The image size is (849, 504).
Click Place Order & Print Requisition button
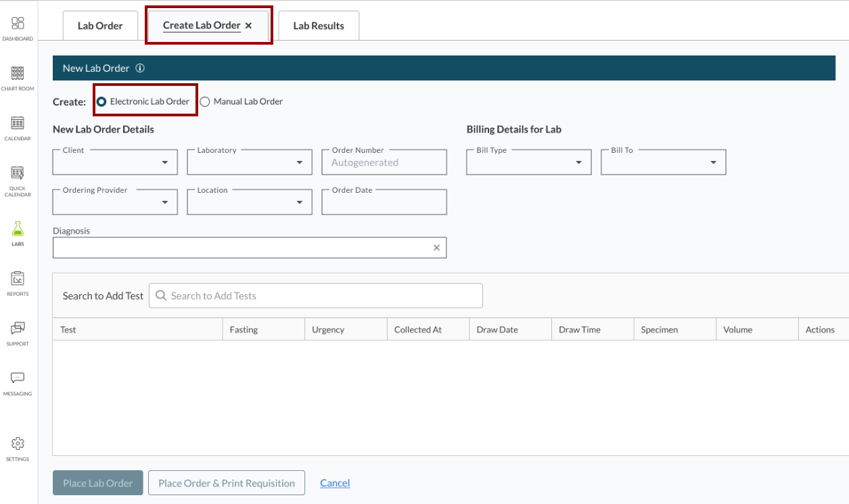[x=227, y=483]
